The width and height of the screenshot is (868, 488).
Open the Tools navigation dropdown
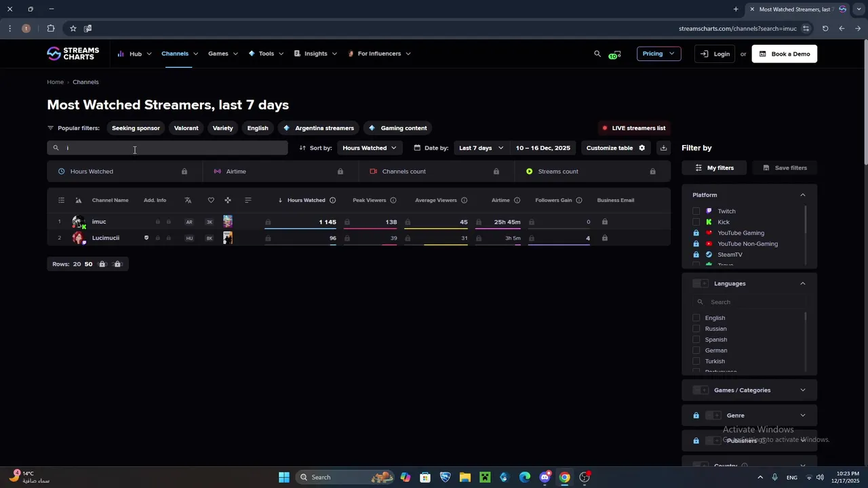pos(266,54)
